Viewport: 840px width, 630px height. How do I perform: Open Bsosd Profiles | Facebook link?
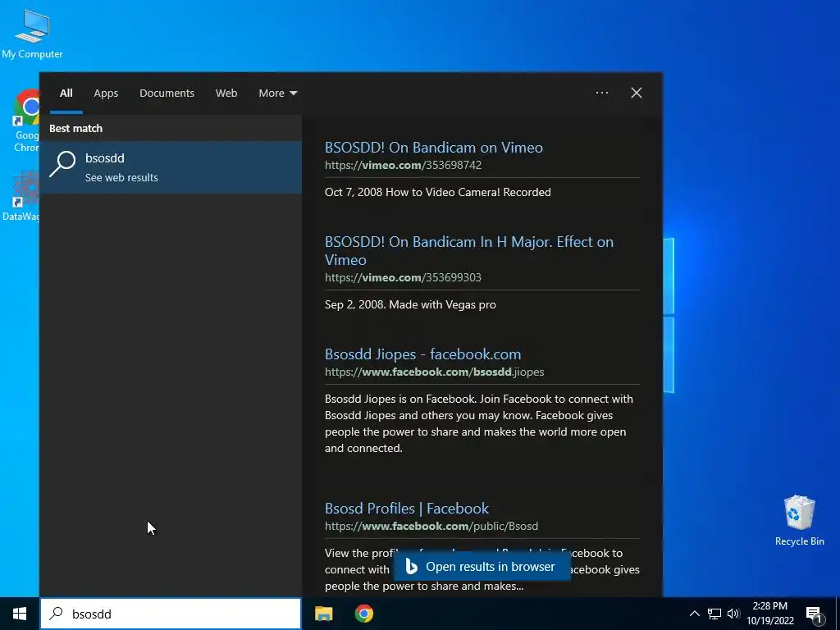point(407,508)
